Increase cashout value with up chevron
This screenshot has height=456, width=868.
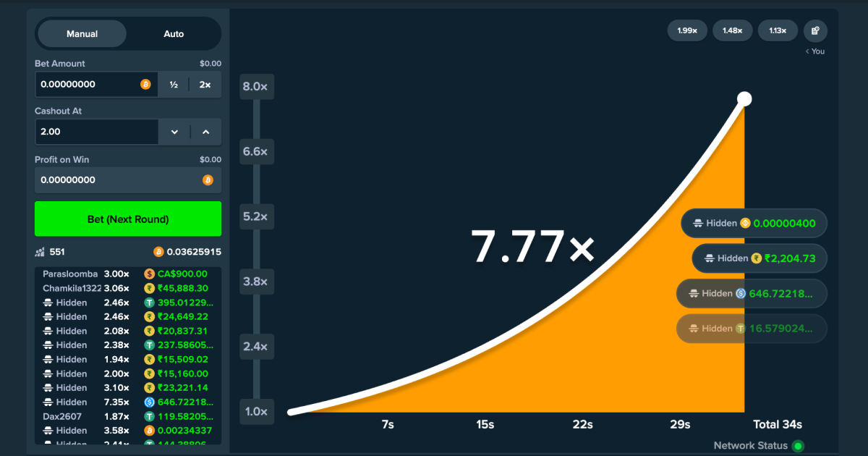tap(206, 132)
